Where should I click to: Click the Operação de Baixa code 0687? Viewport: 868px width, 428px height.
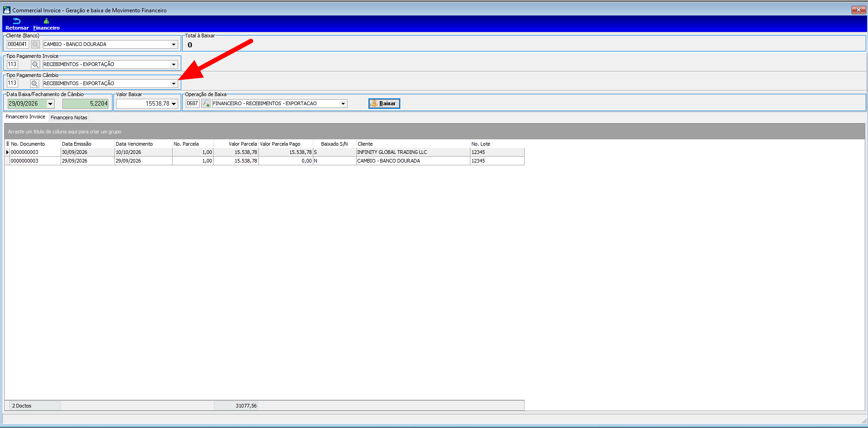(x=192, y=103)
